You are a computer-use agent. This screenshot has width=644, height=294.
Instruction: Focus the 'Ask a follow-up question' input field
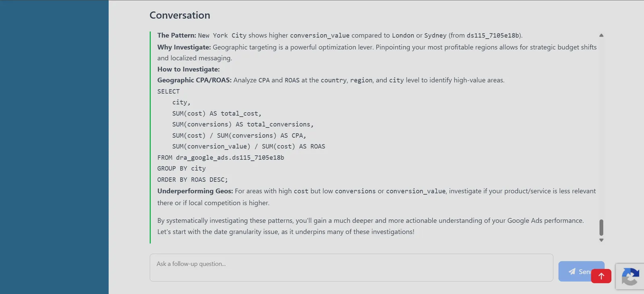tap(351, 267)
